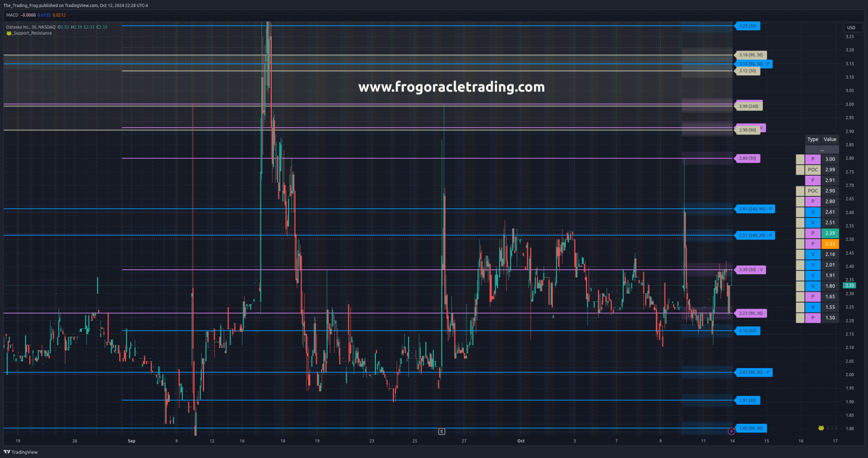Select the 1.91 (30) level label

748,401
